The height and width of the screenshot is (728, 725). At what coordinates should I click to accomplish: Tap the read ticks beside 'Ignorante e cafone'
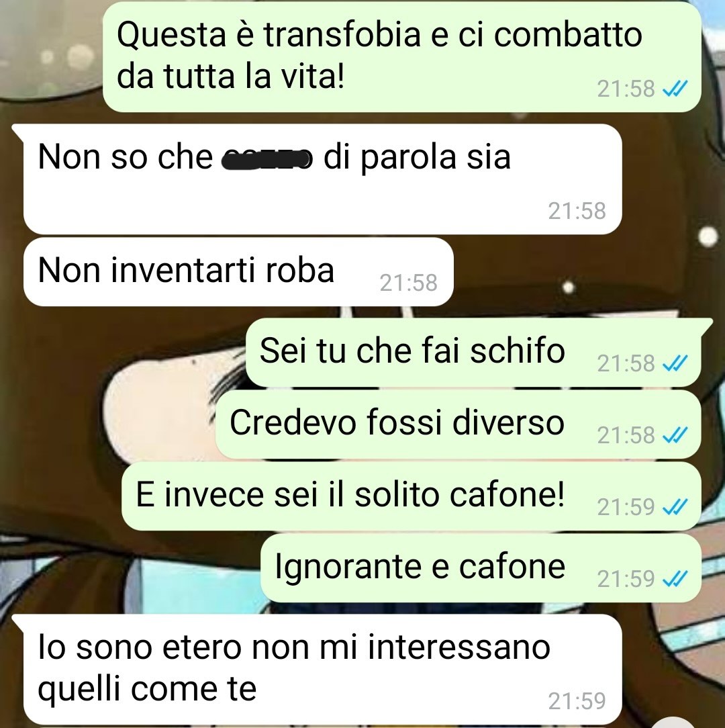point(675,578)
